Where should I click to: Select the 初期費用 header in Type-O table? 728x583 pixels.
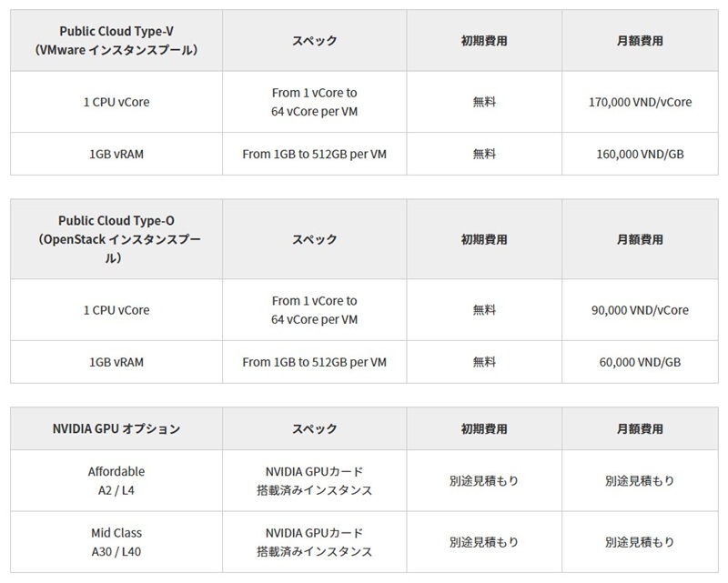coord(484,239)
